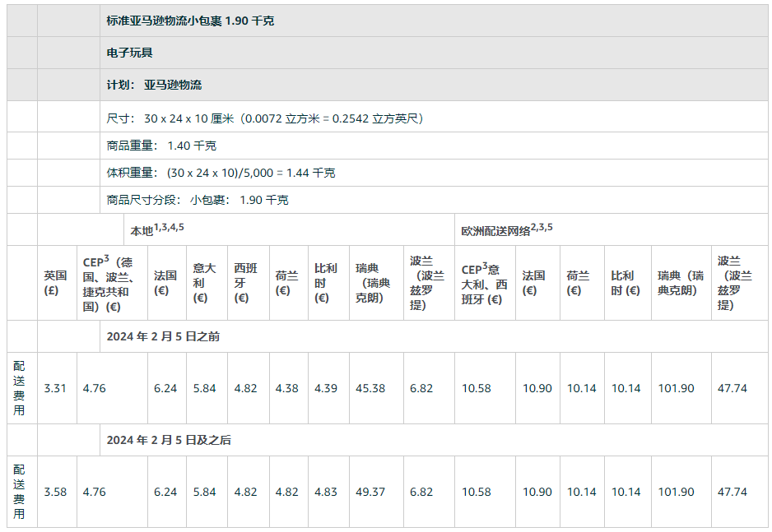Click the 45.38 Sweden fee cell

pyautogui.click(x=370, y=388)
